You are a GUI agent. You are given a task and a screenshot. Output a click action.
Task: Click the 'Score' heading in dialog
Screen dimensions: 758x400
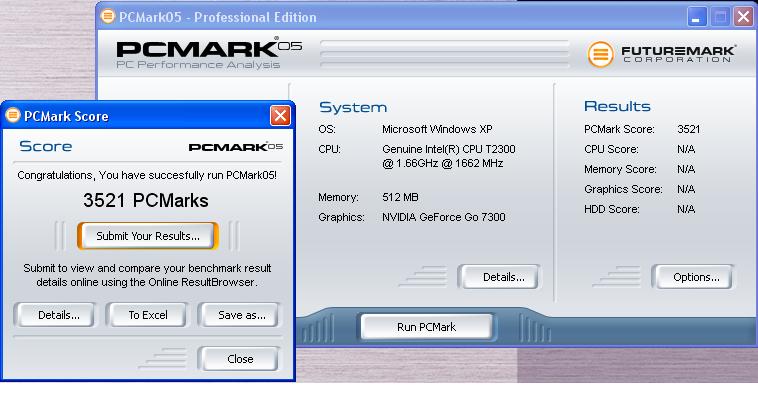click(45, 146)
